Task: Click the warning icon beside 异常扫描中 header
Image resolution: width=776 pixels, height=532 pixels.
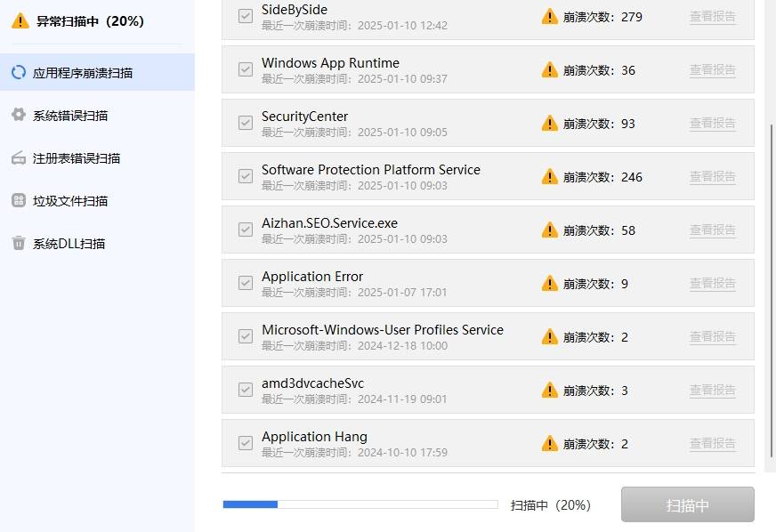Action: click(x=20, y=21)
